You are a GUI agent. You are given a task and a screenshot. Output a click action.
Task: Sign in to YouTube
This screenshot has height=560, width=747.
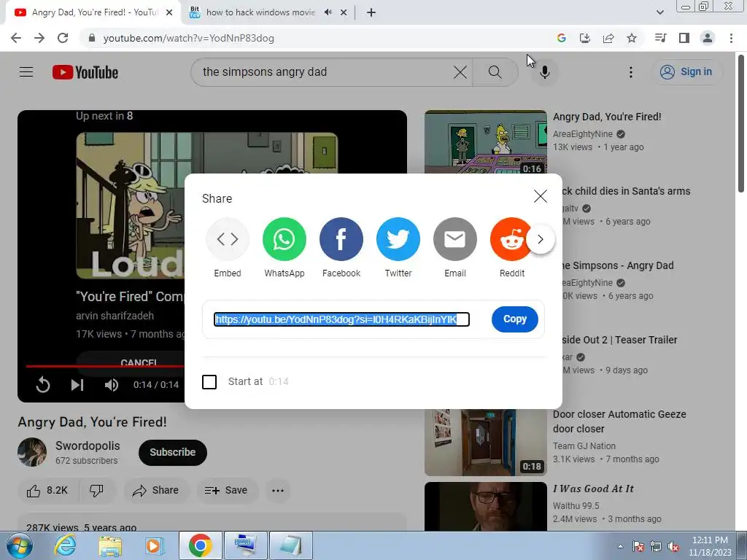pos(686,72)
